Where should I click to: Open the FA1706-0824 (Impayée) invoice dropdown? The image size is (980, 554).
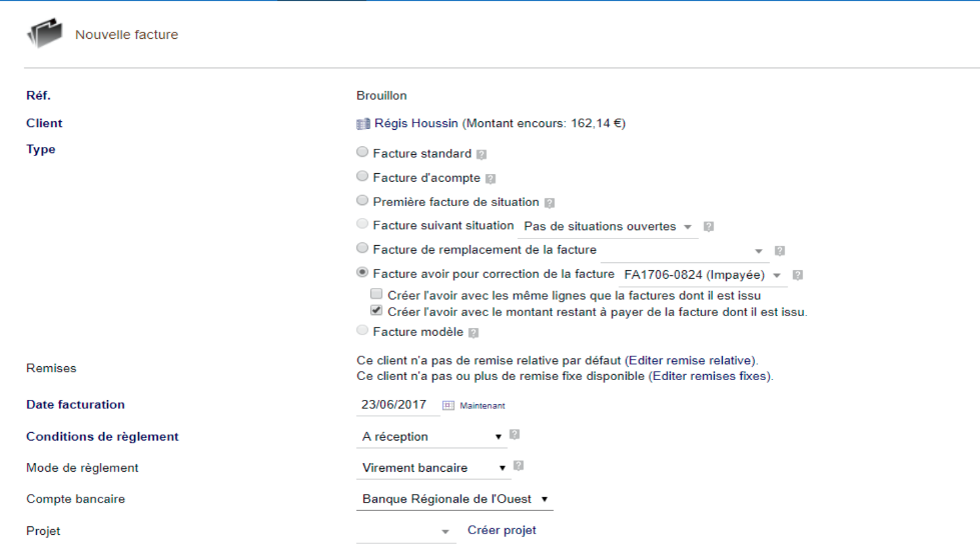tap(702, 275)
